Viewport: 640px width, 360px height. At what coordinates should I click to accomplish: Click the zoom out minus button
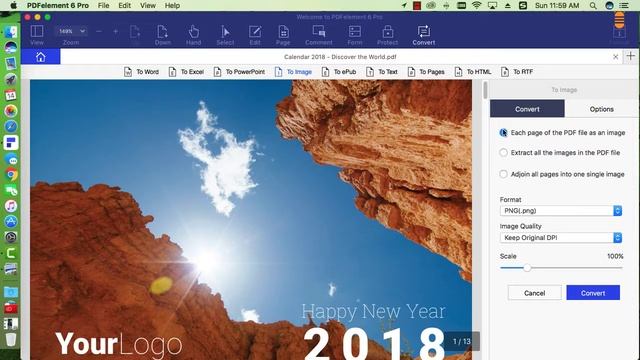click(x=99, y=31)
